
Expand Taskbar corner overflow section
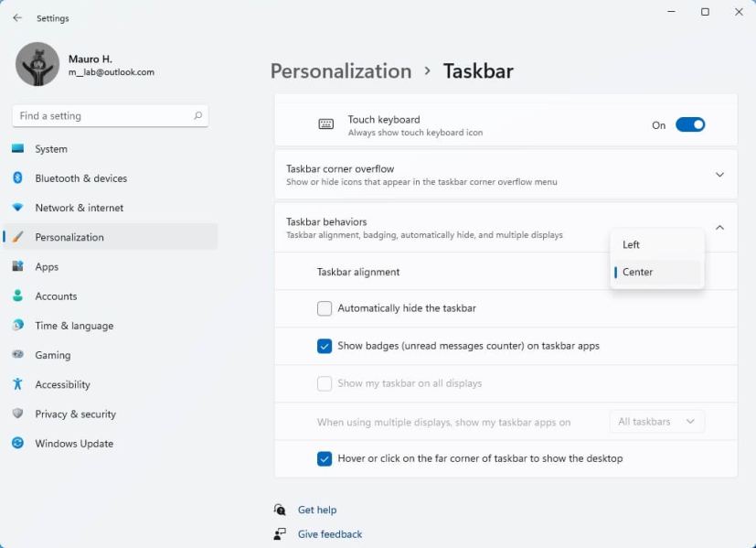click(719, 175)
